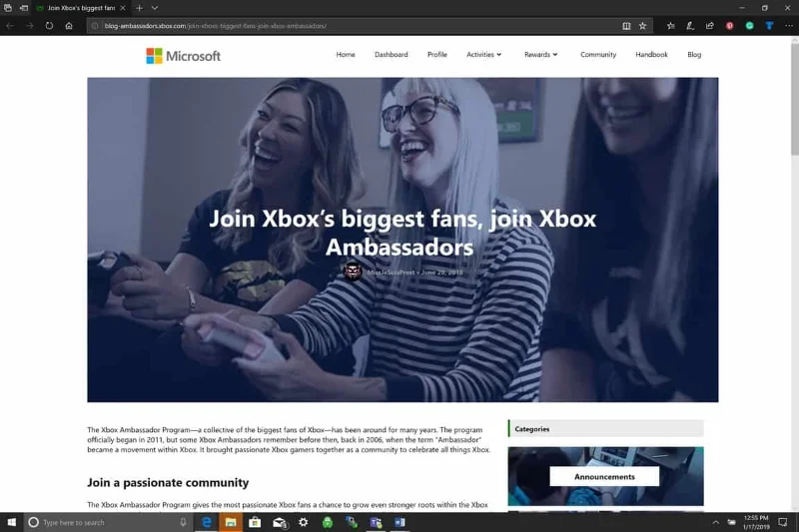Open the Action Center notifications
The height and width of the screenshot is (532, 799).
tap(783, 522)
